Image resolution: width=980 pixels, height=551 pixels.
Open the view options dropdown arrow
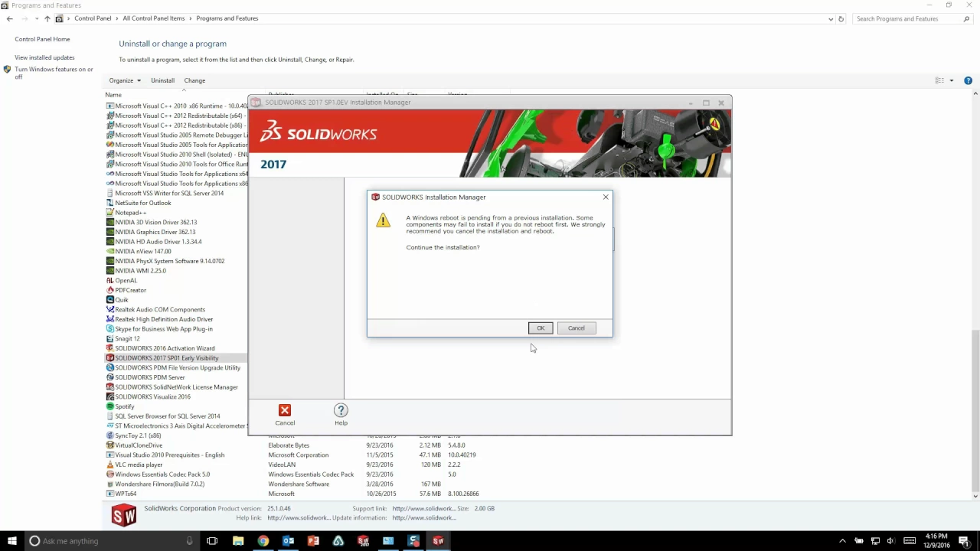pos(952,80)
